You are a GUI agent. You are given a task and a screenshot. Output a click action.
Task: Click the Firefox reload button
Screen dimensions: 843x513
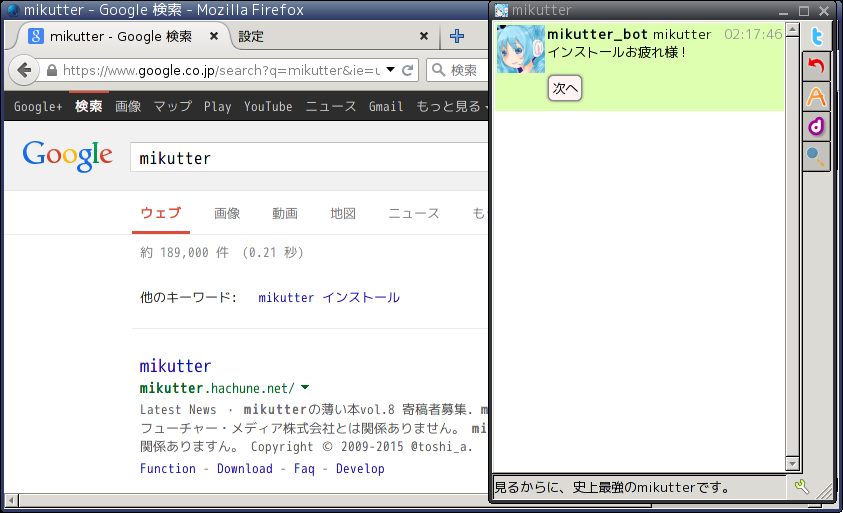tap(408, 70)
